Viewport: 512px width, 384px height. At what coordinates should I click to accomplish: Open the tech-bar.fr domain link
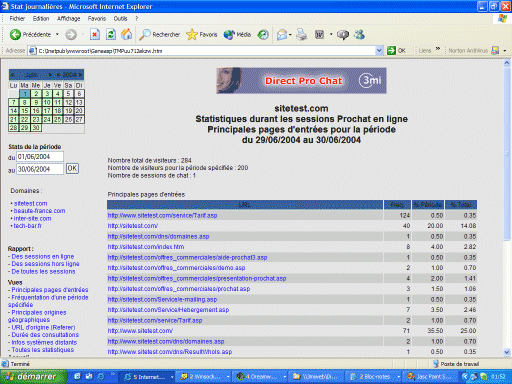coord(28,226)
